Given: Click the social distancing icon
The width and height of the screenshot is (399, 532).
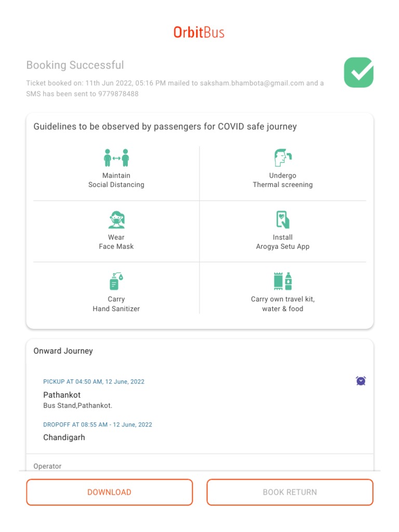Looking at the screenshot, I should pos(116,157).
